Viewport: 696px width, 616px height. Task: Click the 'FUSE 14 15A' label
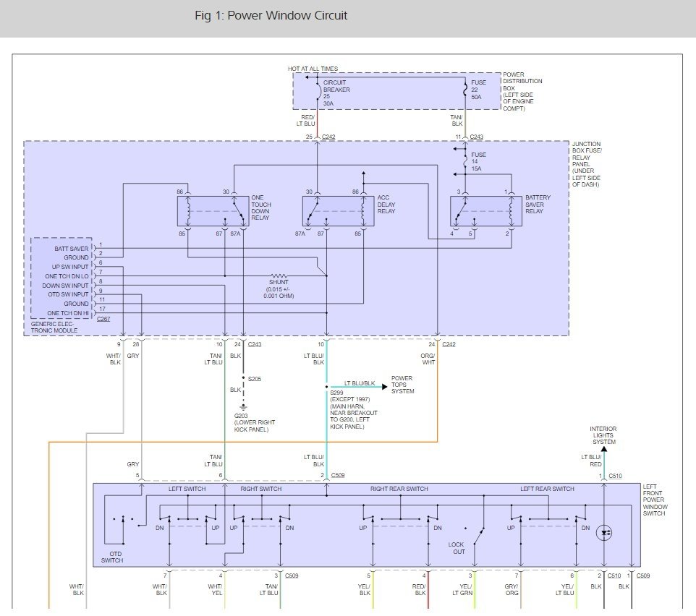478,161
